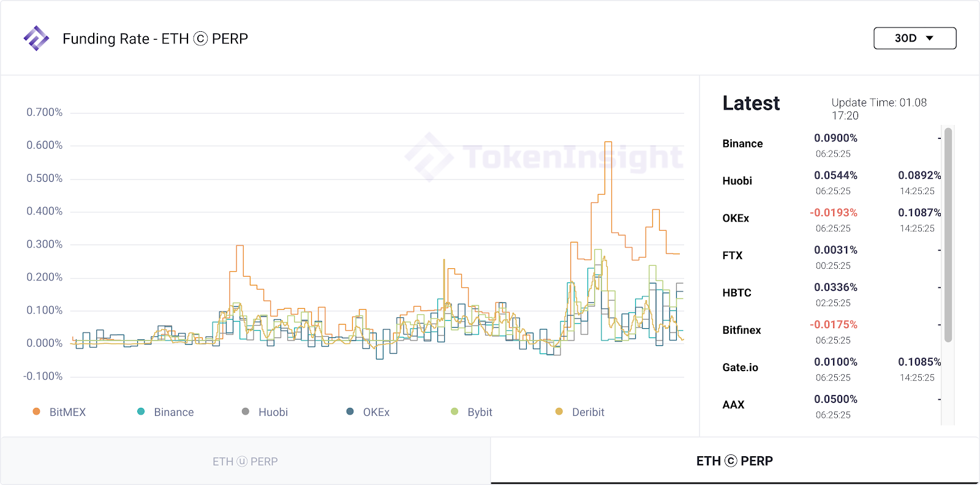Toggle Deribit series in chart legend
This screenshot has height=485, width=980.
click(x=579, y=412)
